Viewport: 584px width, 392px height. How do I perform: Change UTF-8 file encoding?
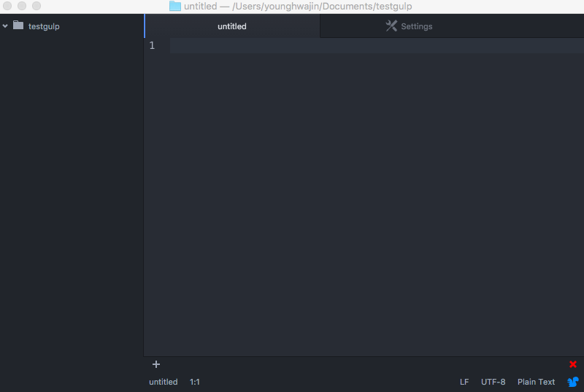pyautogui.click(x=493, y=382)
